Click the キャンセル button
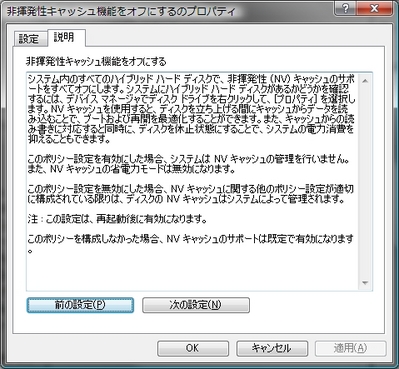399x369 pixels. pyautogui.click(x=272, y=348)
